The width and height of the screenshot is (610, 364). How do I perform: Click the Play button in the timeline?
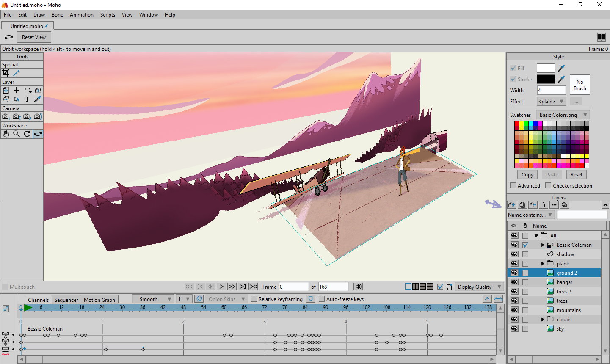coord(221,287)
